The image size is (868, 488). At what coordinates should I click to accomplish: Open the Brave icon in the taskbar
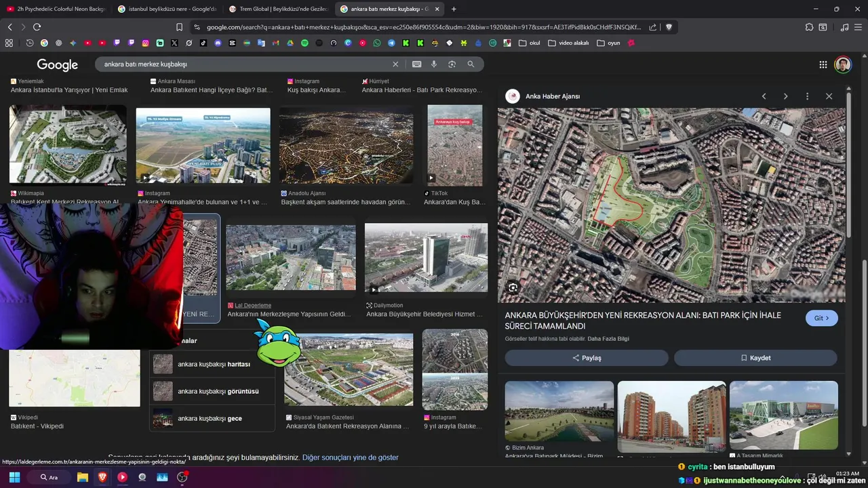click(x=102, y=477)
